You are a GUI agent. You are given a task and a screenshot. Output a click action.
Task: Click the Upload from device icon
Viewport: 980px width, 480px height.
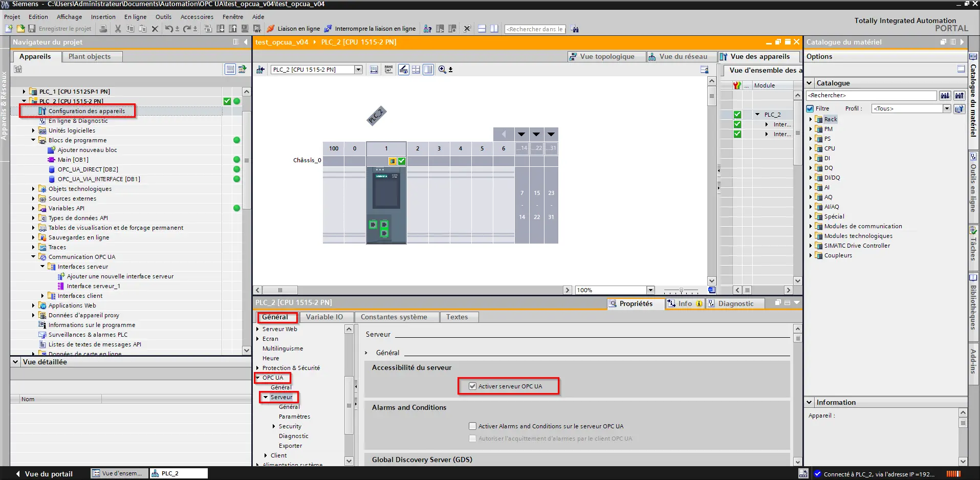[233, 29]
